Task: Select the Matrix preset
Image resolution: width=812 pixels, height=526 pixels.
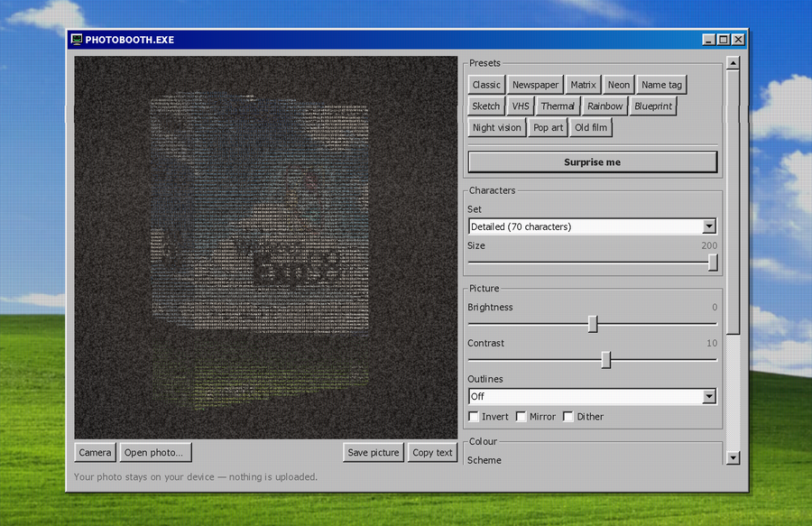Action: click(583, 85)
